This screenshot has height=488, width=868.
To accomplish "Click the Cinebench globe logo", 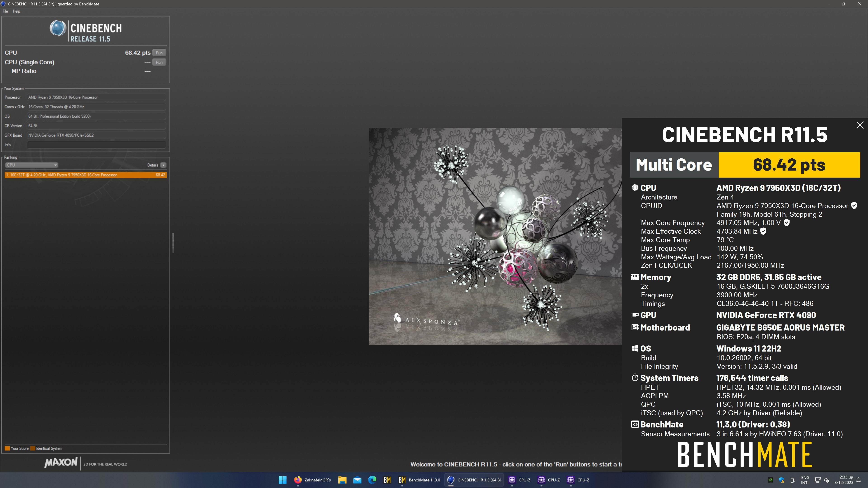I will (58, 28).
